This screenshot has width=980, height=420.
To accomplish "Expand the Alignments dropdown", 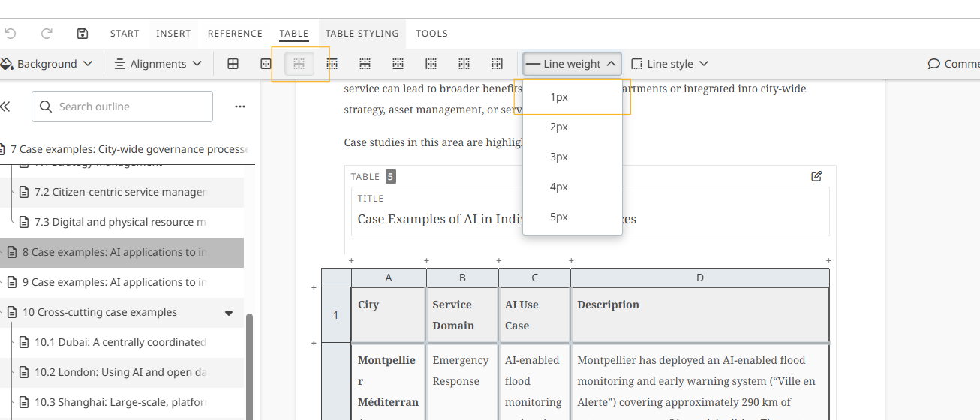I will point(158,64).
